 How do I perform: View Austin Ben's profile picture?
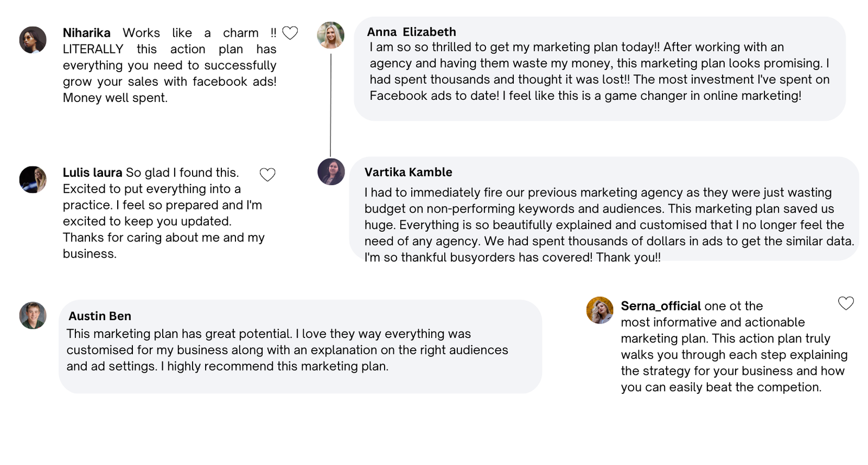(33, 315)
